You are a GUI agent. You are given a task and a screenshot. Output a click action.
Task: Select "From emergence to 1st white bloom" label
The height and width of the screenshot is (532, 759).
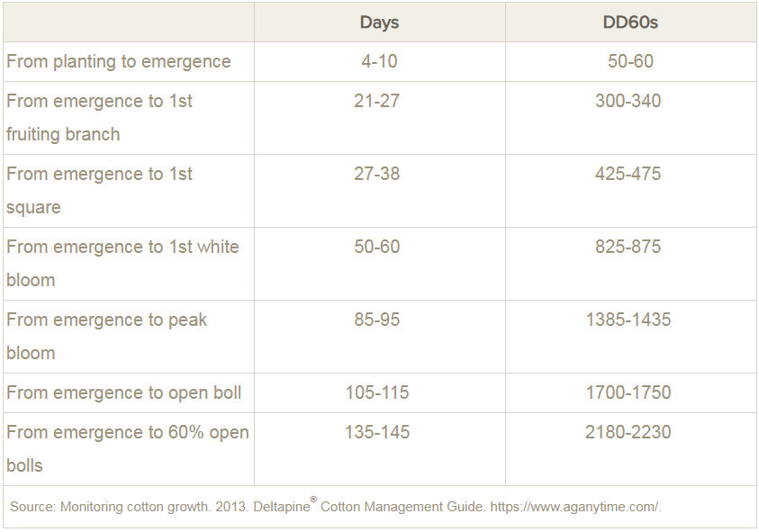point(122,263)
